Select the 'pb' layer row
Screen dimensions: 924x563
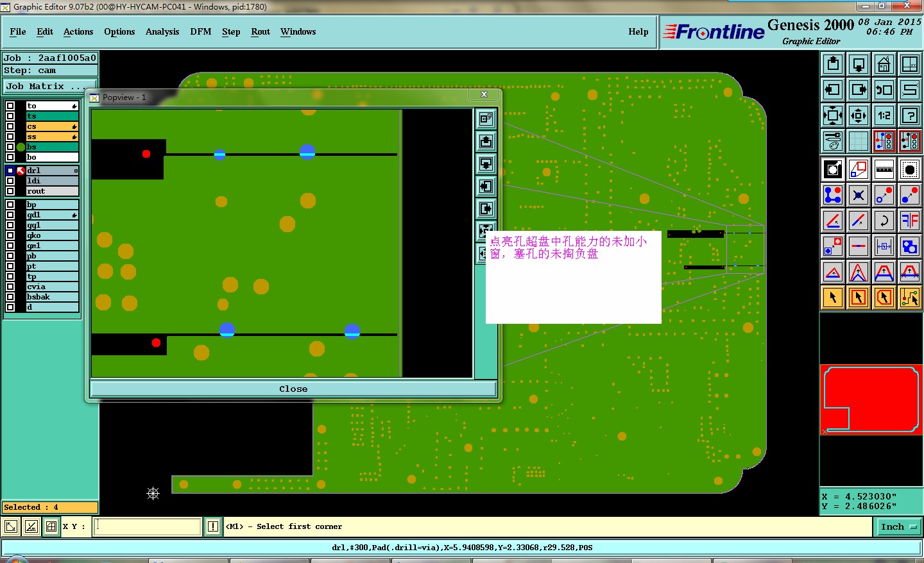(52, 256)
